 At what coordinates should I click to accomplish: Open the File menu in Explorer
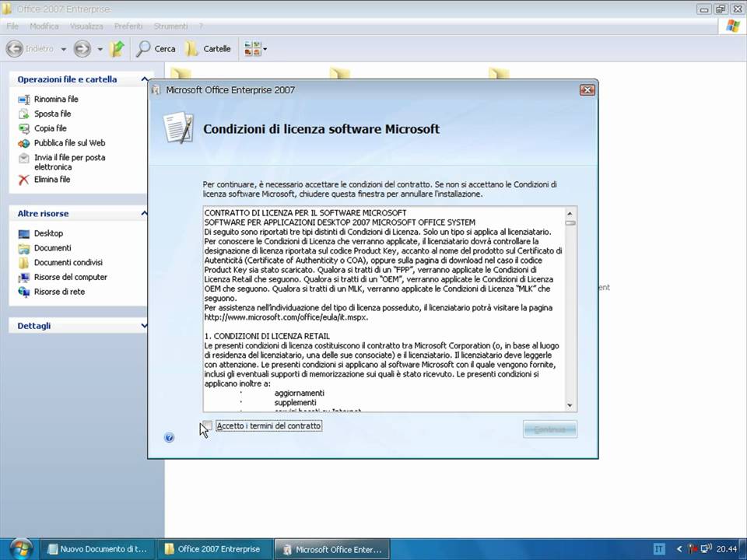(12, 26)
